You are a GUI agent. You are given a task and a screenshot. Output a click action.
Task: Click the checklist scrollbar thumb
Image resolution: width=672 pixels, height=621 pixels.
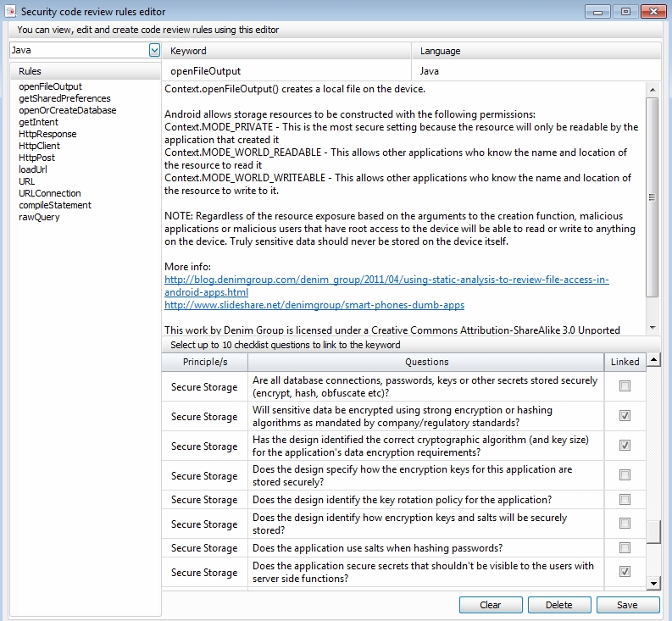(x=653, y=532)
